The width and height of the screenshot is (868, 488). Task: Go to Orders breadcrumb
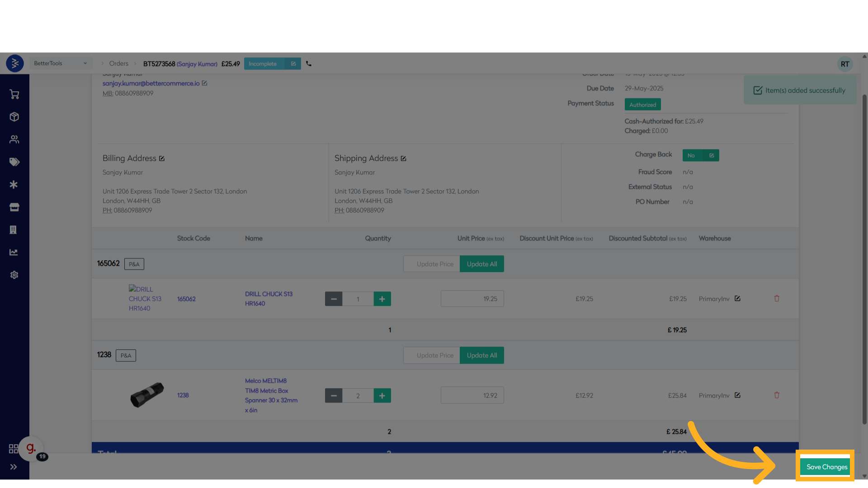click(x=118, y=64)
